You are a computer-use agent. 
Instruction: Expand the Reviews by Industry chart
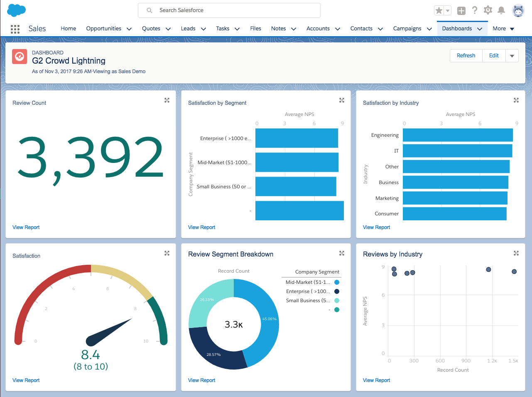[516, 253]
